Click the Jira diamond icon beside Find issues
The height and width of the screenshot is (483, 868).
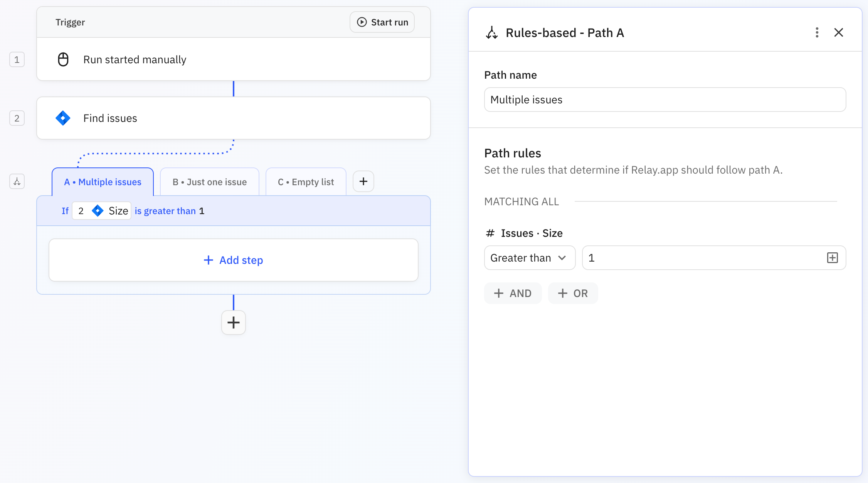coord(63,118)
